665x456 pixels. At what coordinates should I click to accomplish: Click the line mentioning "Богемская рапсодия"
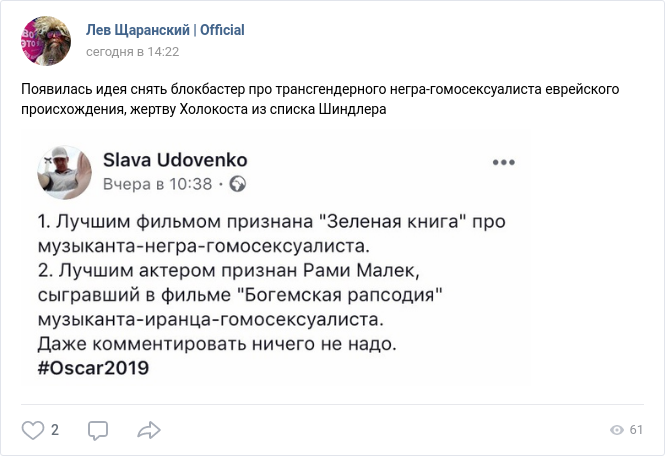pyautogui.click(x=240, y=295)
